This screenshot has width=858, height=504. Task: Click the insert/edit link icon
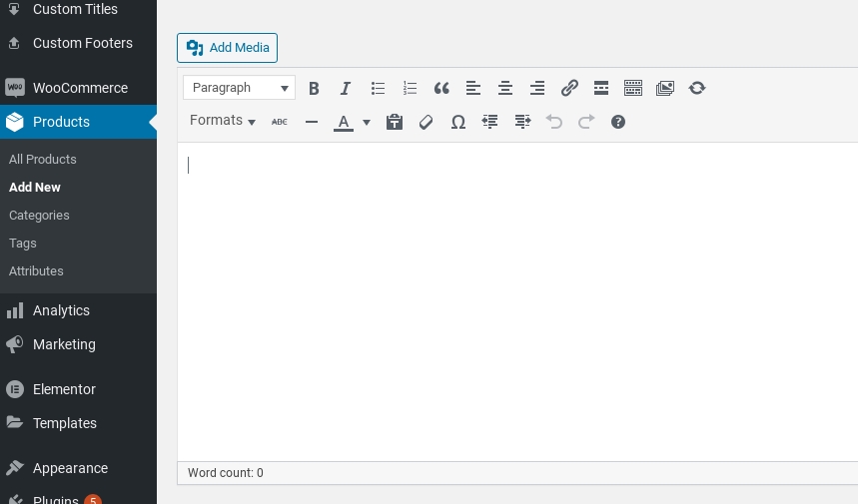coord(569,88)
